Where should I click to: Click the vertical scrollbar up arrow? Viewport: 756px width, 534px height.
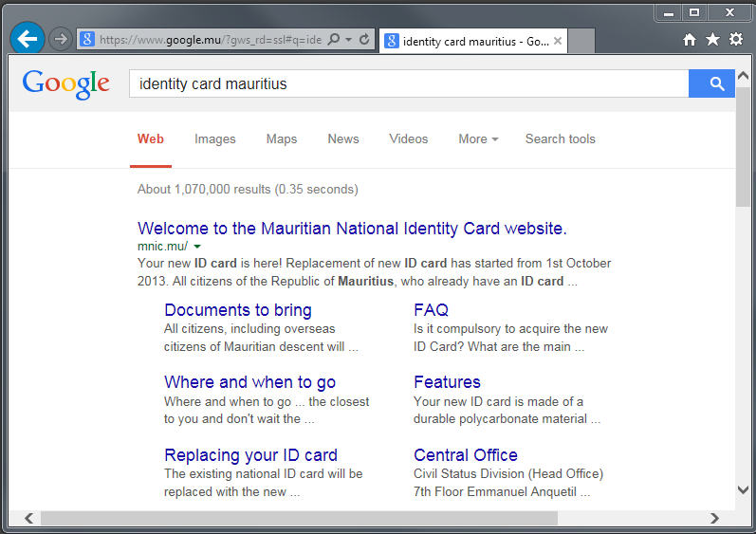743,76
